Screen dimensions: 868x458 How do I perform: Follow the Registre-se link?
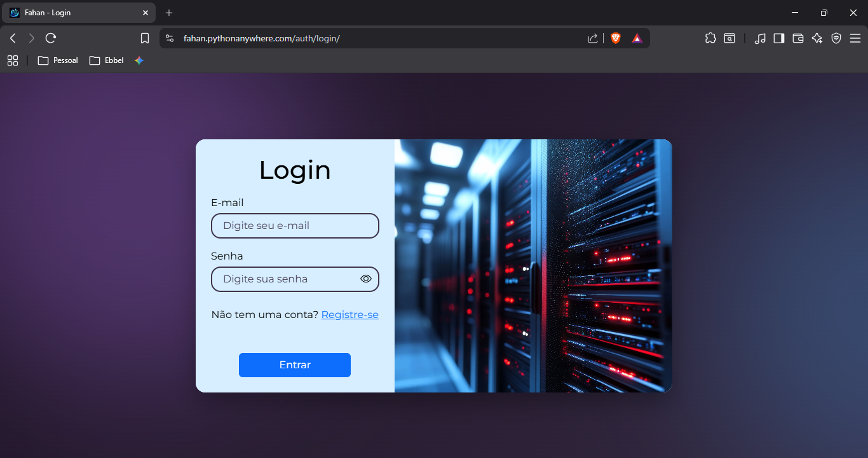point(350,314)
